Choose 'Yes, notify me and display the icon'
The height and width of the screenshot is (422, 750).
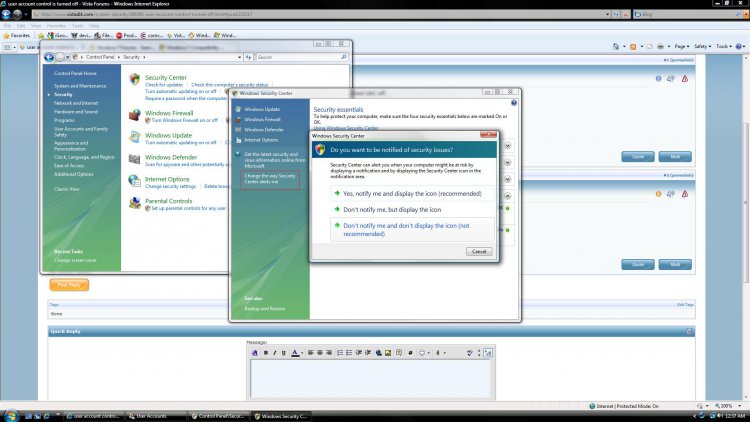(412, 194)
